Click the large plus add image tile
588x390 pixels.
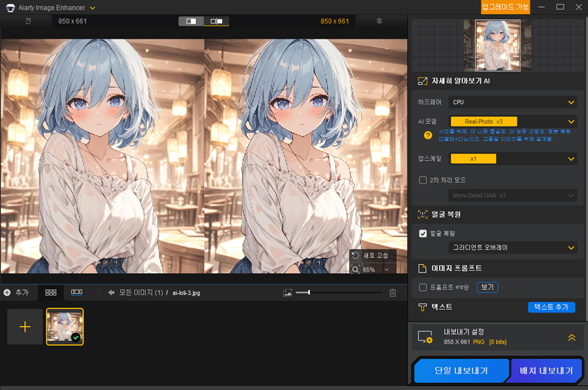coord(25,326)
